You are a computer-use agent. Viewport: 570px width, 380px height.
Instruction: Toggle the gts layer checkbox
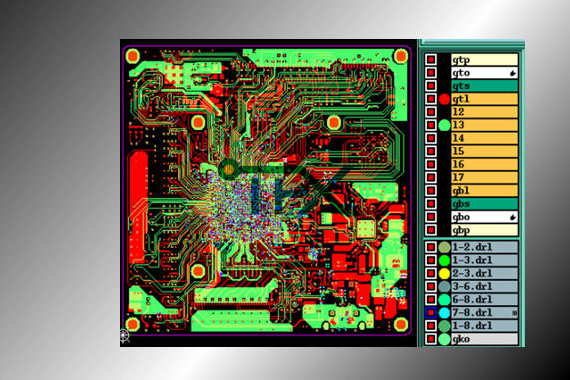[431, 86]
